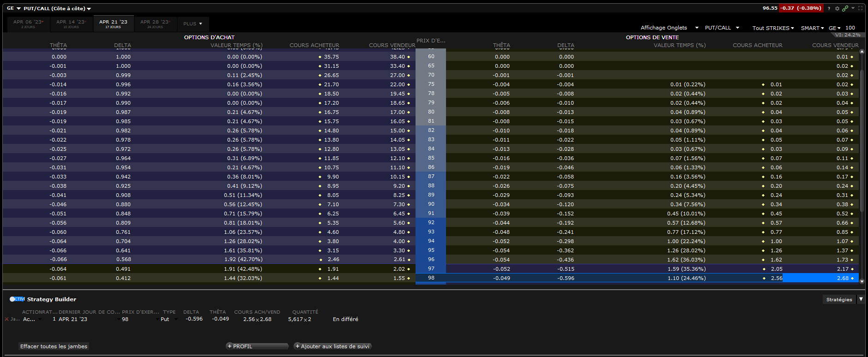Click the red price change -0.37 (-0.38%)
Viewport: 868px width, 357px height.
pyautogui.click(x=801, y=8)
